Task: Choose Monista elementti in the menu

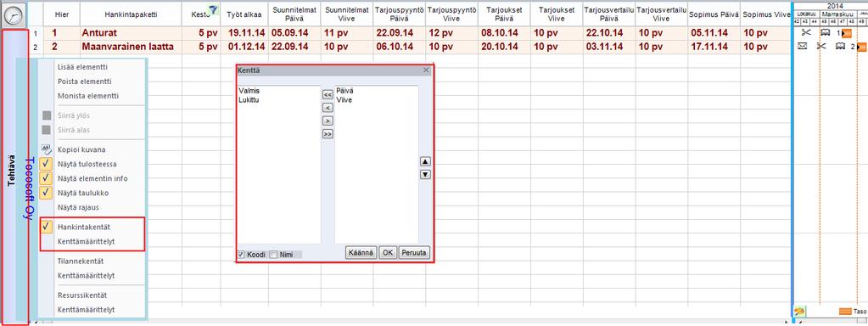Action: pos(88,96)
